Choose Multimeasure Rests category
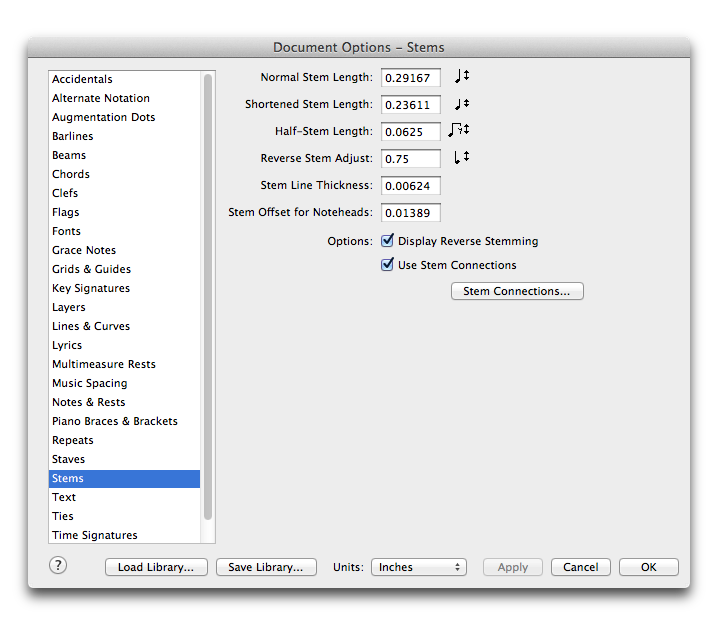This screenshot has height=624, width=718. [x=124, y=364]
